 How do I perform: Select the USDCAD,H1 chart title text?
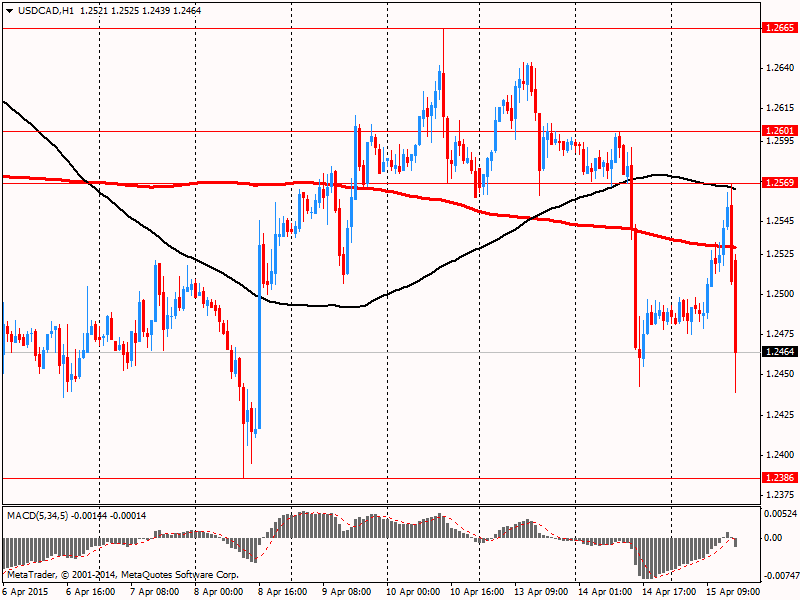[x=46, y=10]
